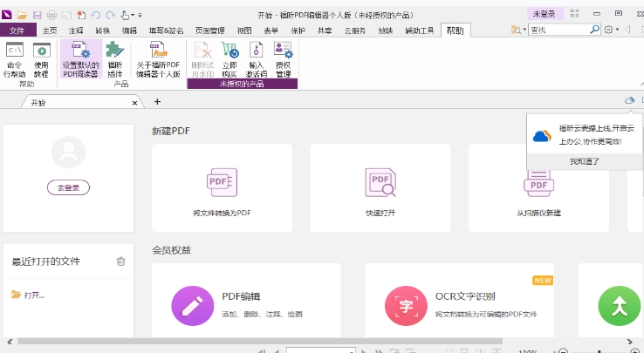Open the 使用教程 tutorial icon
Viewport: 644px width, 353px height.
point(41,60)
